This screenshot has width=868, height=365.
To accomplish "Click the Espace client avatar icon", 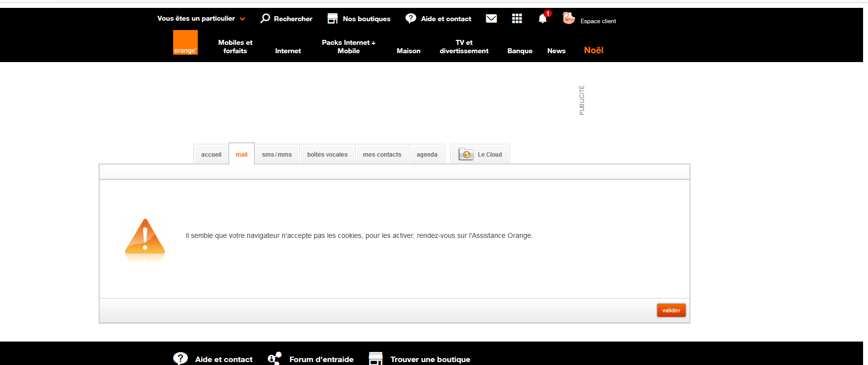I will coord(569,18).
